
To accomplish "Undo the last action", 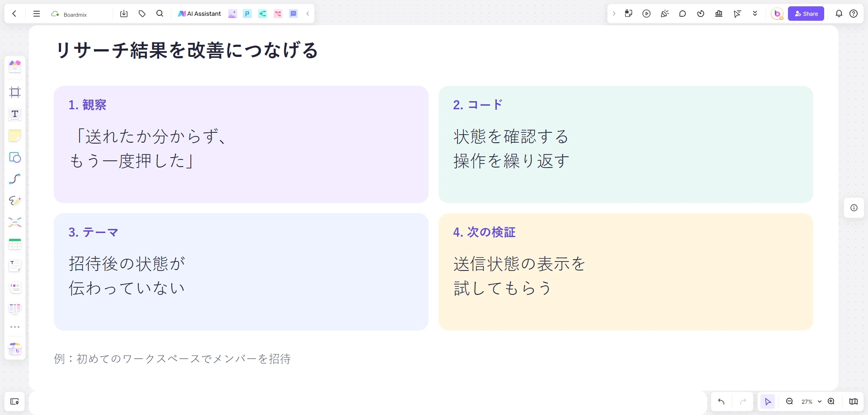I will click(721, 401).
